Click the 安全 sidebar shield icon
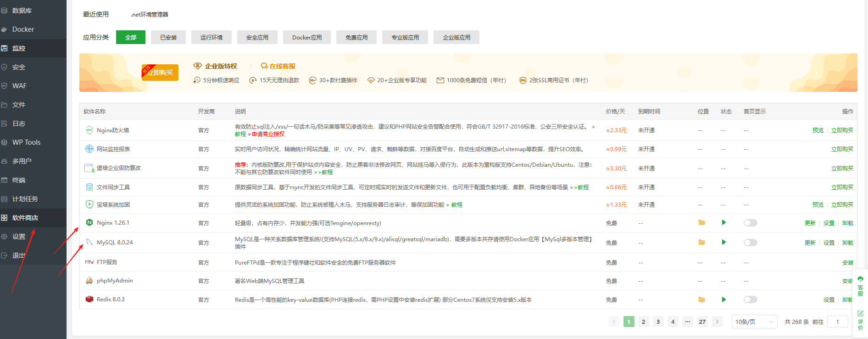Image resolution: width=868 pixels, height=339 pixels. tap(4, 67)
